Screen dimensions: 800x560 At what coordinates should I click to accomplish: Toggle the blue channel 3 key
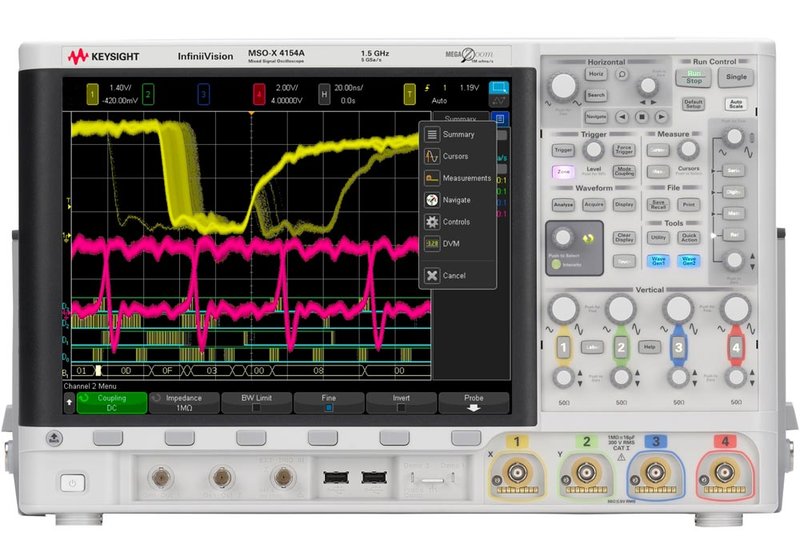pyautogui.click(x=679, y=348)
